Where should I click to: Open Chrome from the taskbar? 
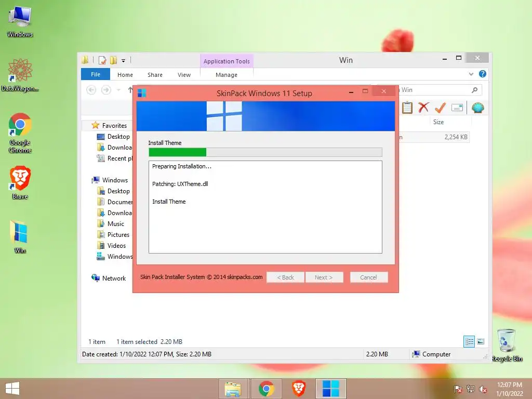267,389
